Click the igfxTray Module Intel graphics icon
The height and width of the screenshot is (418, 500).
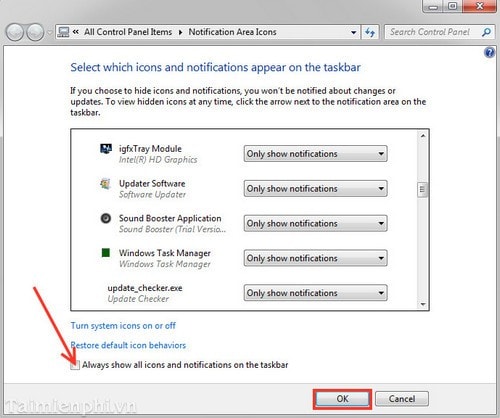[x=106, y=148]
